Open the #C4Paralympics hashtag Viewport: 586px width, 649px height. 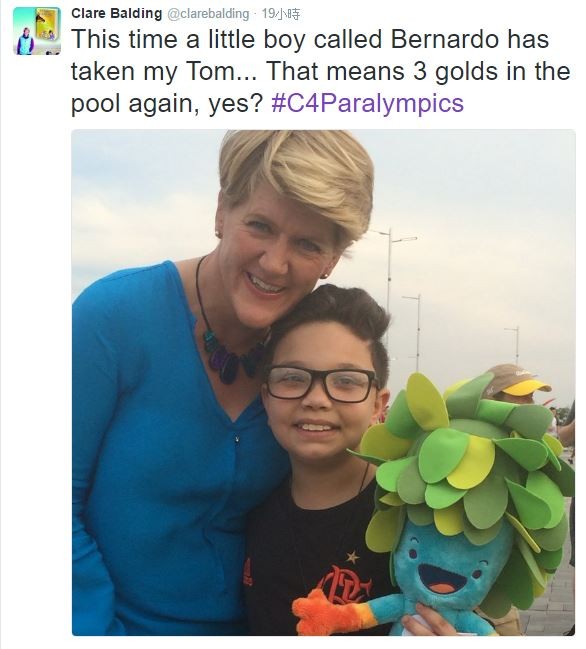coord(367,103)
